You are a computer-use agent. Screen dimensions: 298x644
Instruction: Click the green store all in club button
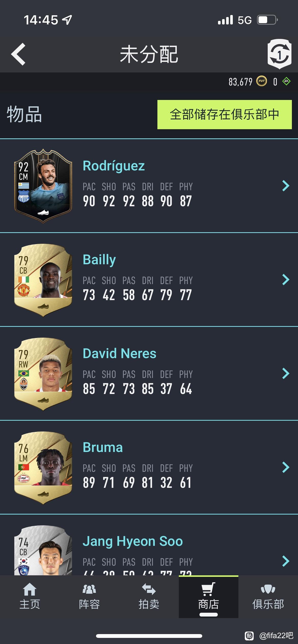coord(225,114)
